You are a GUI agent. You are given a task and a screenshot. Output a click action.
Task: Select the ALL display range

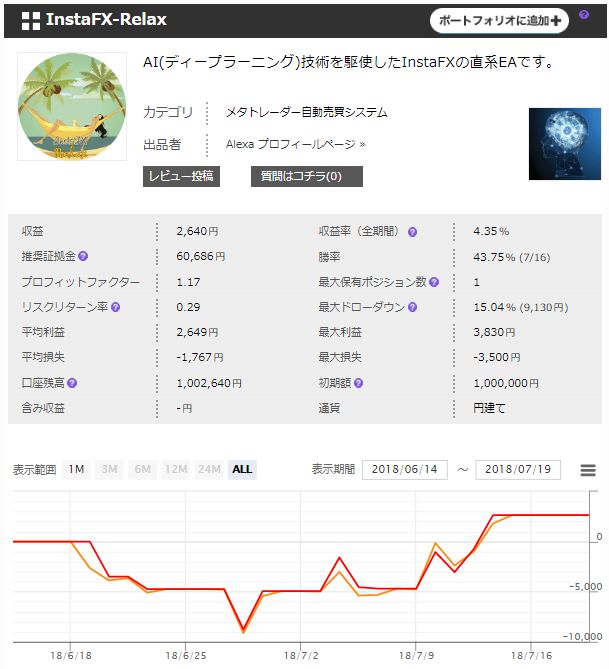tap(242, 469)
